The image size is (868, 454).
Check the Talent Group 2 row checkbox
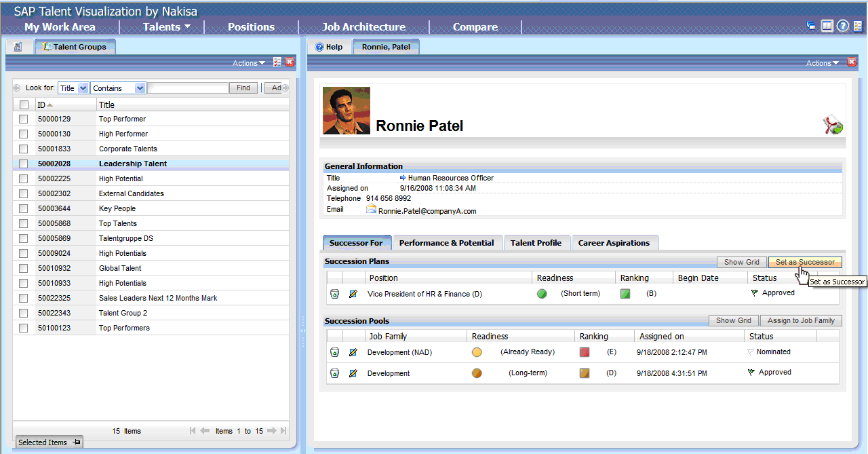pos(24,314)
